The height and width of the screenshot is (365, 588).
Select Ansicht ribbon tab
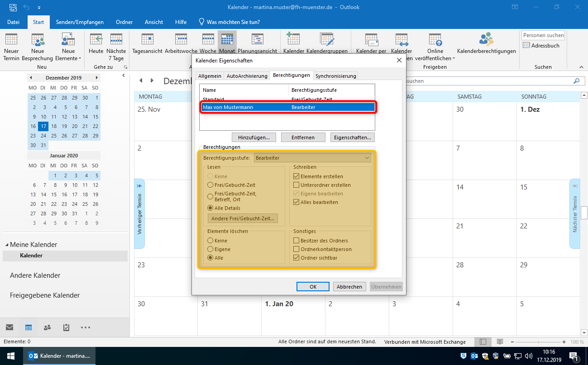(x=154, y=22)
